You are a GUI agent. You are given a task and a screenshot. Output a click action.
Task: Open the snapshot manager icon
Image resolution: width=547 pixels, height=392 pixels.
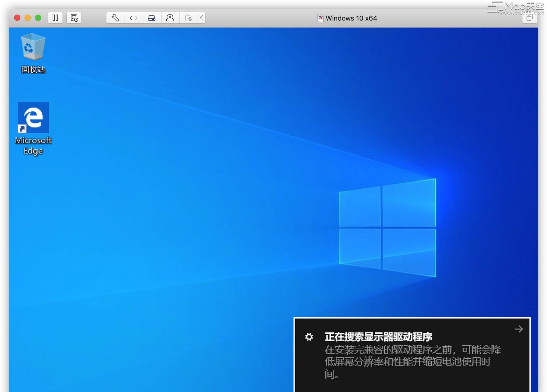coord(74,18)
